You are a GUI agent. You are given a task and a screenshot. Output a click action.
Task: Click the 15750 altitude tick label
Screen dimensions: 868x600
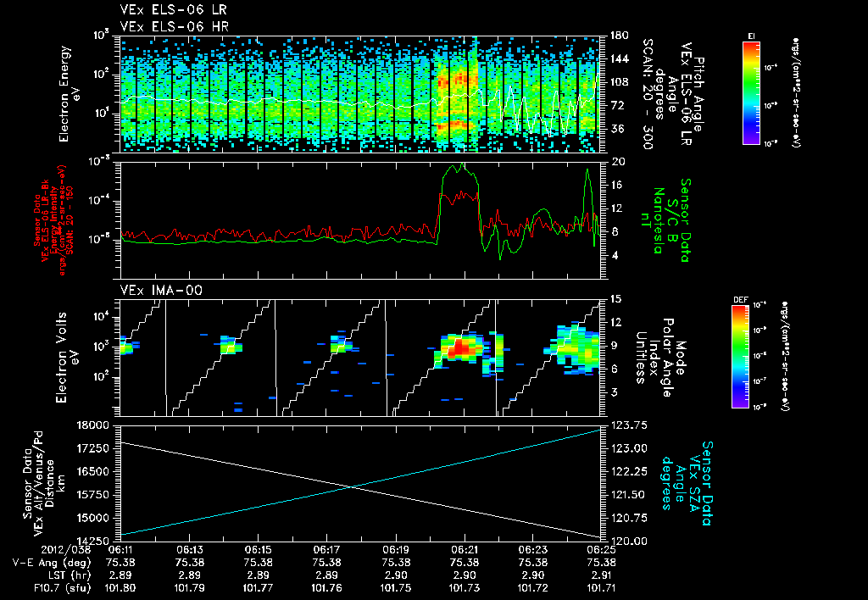[x=93, y=495]
